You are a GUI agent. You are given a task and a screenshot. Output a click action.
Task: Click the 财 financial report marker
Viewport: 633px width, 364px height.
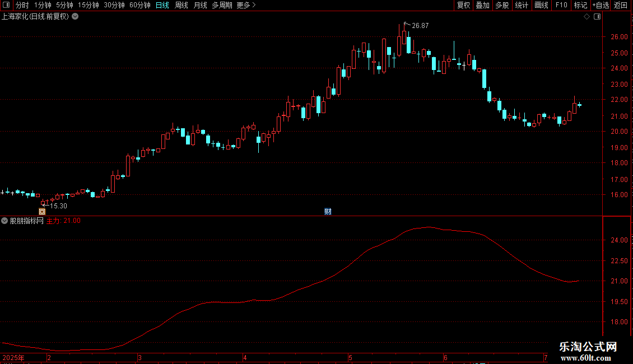click(x=328, y=212)
